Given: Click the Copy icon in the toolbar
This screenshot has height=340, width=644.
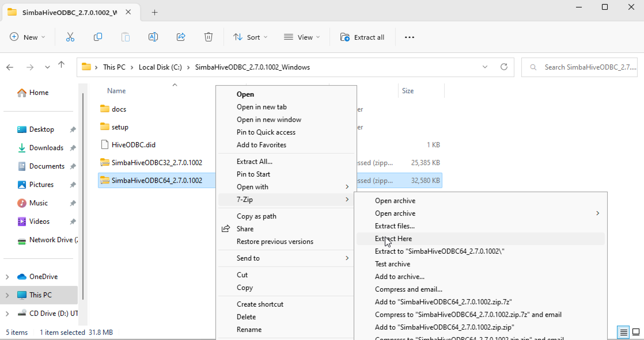Looking at the screenshot, I should click(98, 37).
